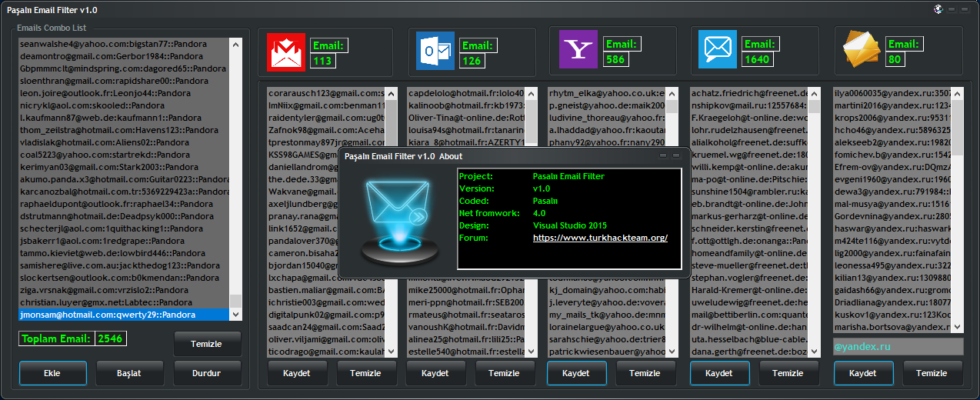This screenshot has width=980, height=400.
Task: Click Kaydet under the freenet/t-online list
Action: (719, 373)
